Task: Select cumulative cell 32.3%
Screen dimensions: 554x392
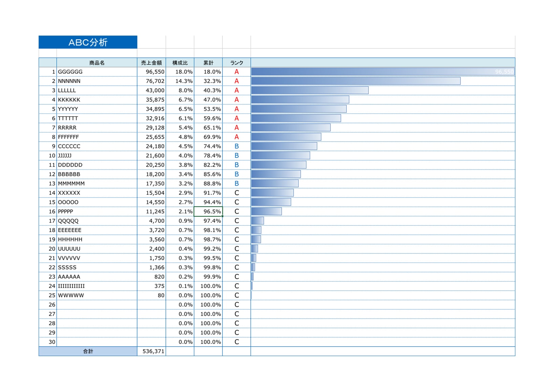Action: point(208,81)
